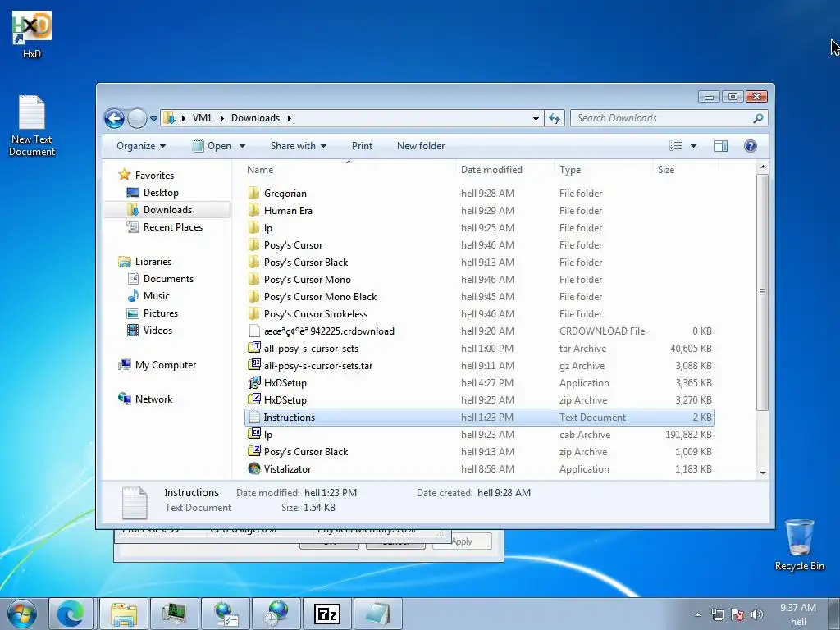The height and width of the screenshot is (630, 840).
Task: Toggle the preview pane icon
Action: click(x=720, y=146)
